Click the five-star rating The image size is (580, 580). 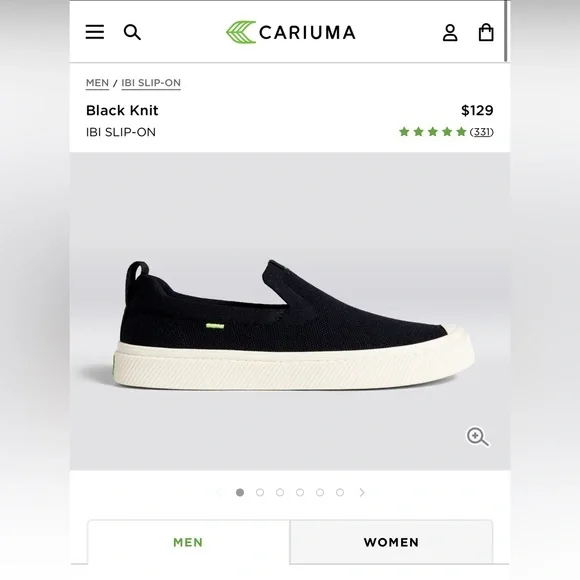point(432,132)
